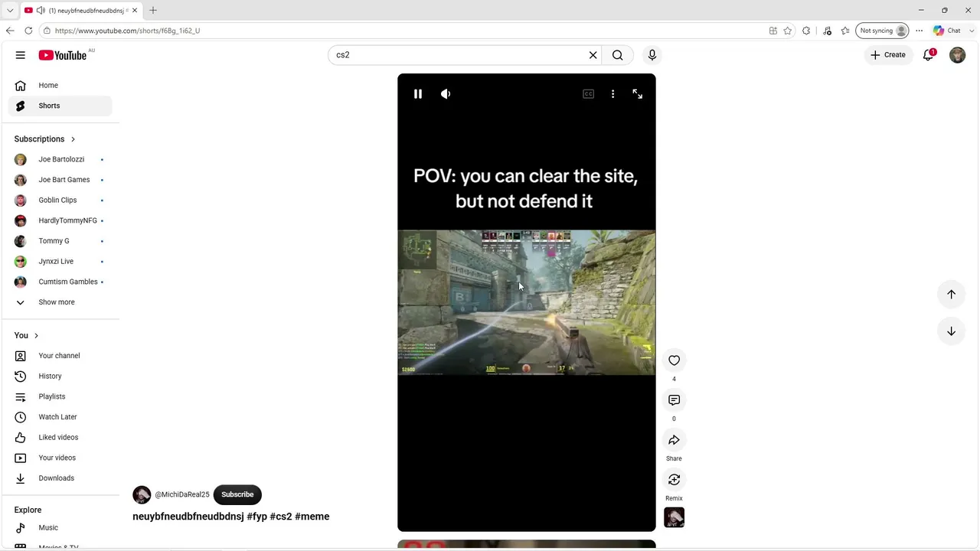The width and height of the screenshot is (980, 551).
Task: Follow the #cs2 hashtag link
Action: [x=281, y=517]
